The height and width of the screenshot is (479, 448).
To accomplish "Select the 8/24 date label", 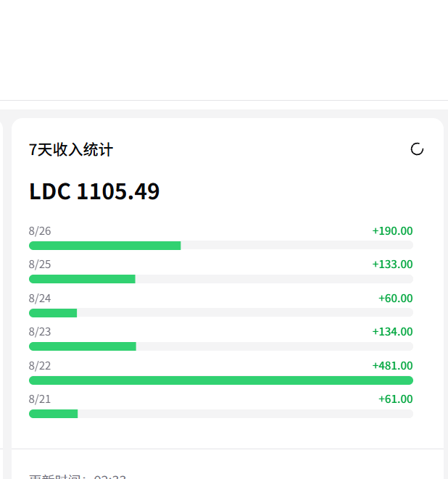I will 40,299.
